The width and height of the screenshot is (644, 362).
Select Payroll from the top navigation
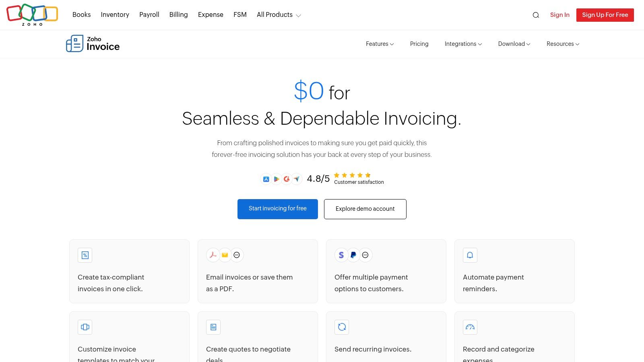(149, 15)
